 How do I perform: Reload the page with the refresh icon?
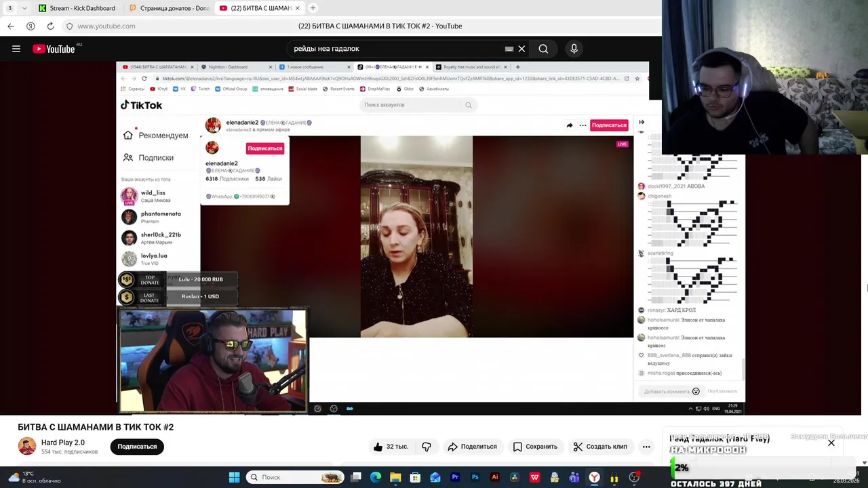50,26
